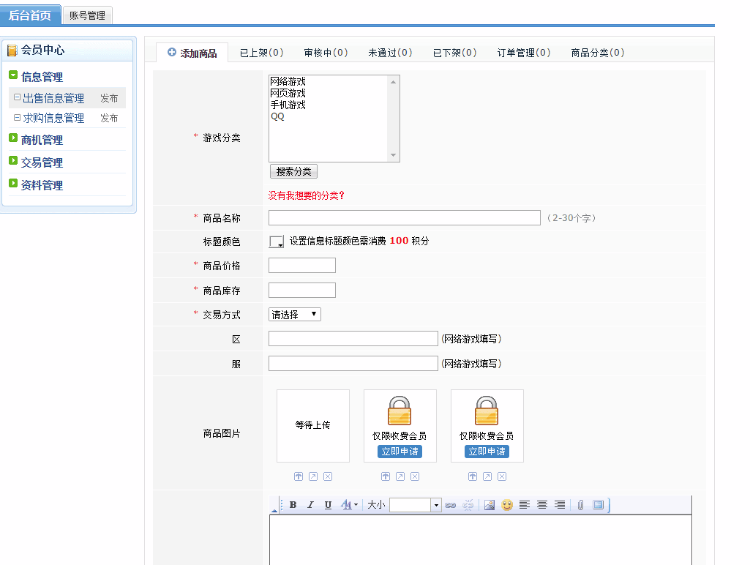Image resolution: width=750 pixels, height=565 pixels.
Task: Open the 未通过(0) tab
Action: pyautogui.click(x=390, y=53)
